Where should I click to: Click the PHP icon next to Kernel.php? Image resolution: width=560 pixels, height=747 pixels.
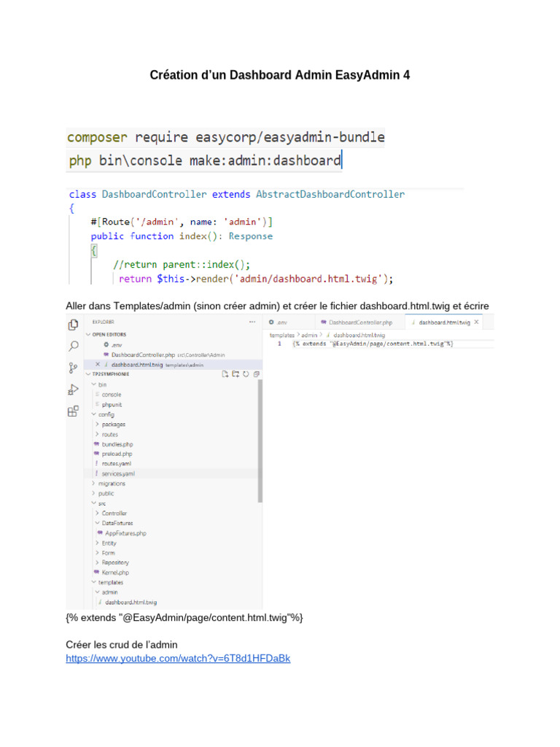(97, 572)
